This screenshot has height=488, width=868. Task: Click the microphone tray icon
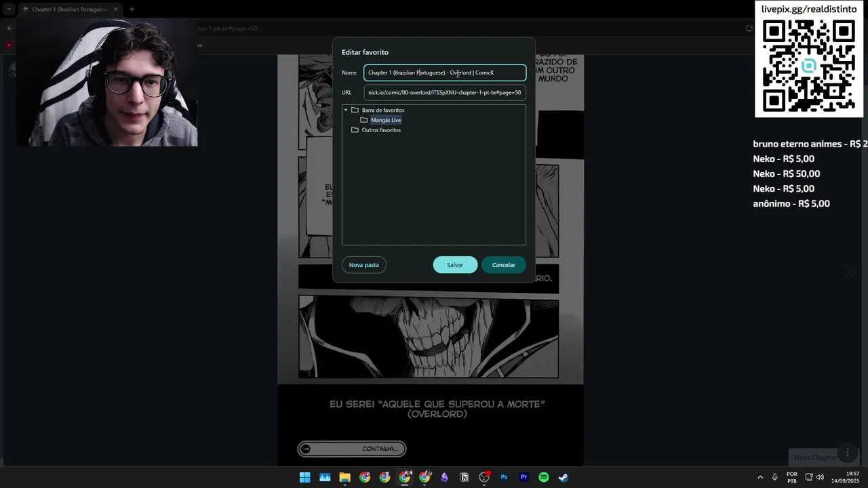(x=774, y=477)
